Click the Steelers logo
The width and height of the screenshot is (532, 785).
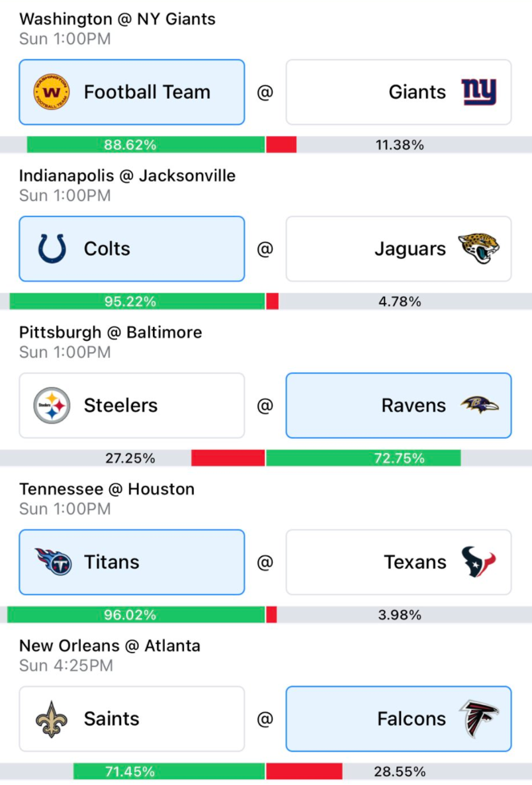(52, 406)
